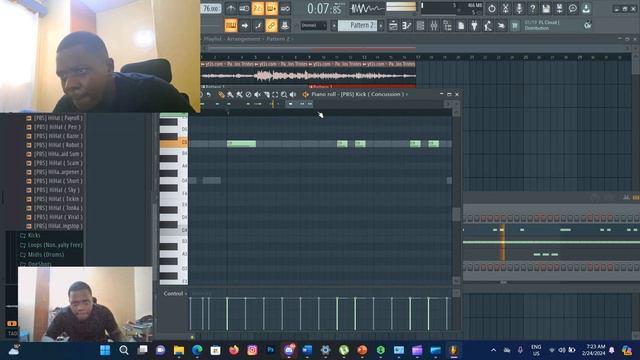Select the Mute tool in Piano roll

click(257, 95)
